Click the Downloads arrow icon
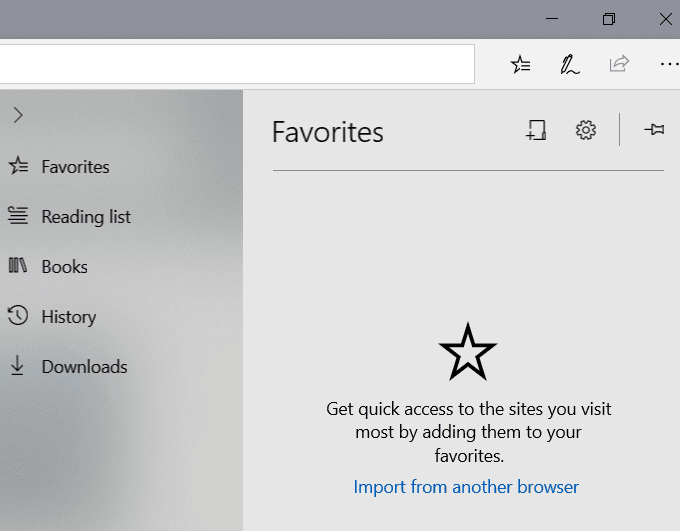 click(18, 366)
